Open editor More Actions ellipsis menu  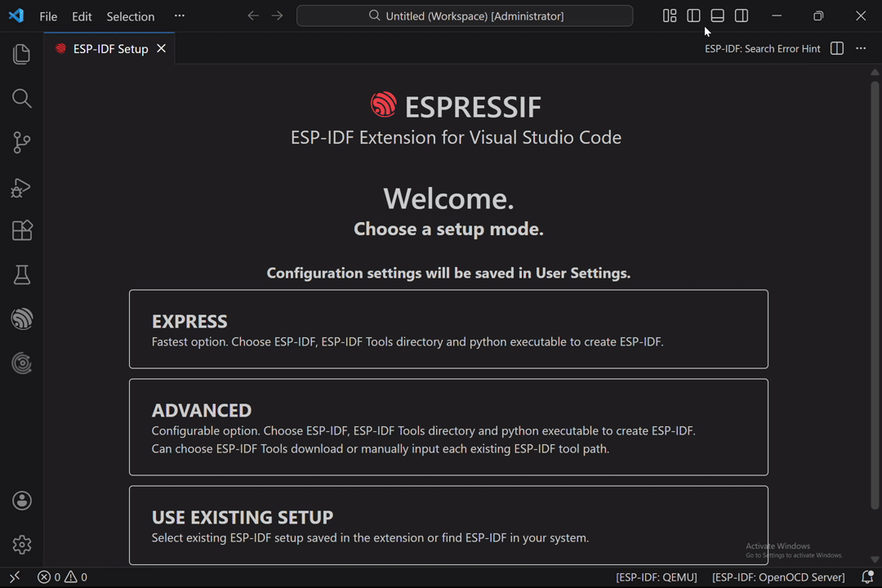point(861,49)
